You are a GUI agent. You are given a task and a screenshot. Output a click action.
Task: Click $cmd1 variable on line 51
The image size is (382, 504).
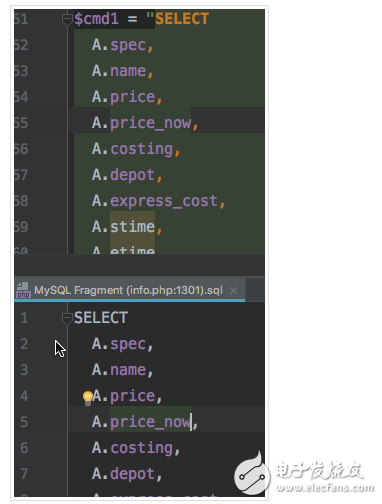[96, 19]
